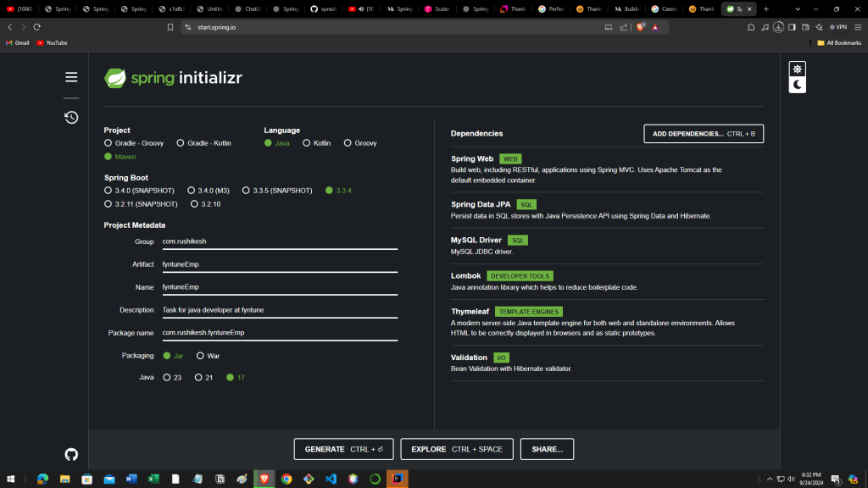Select Maven project type

(x=120, y=157)
